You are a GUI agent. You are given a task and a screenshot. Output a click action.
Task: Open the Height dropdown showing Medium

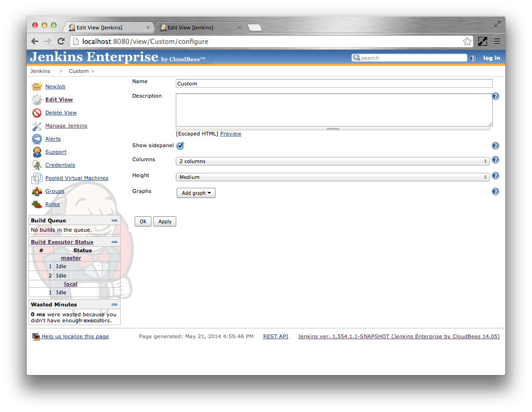pos(332,177)
